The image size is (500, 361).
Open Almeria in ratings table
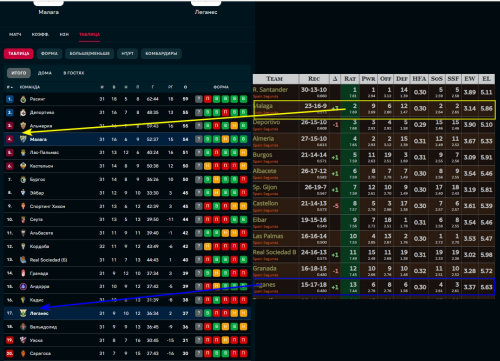coord(263,138)
